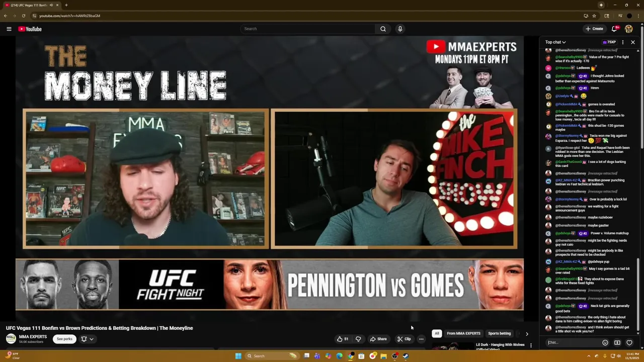Open the taskbar clock and date
This screenshot has height=362, width=644.
[x=632, y=356]
